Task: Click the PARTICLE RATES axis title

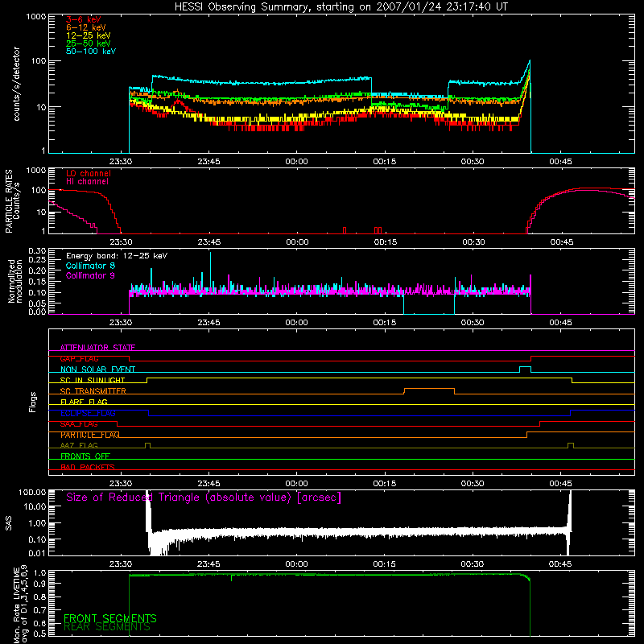Action: click(x=9, y=201)
